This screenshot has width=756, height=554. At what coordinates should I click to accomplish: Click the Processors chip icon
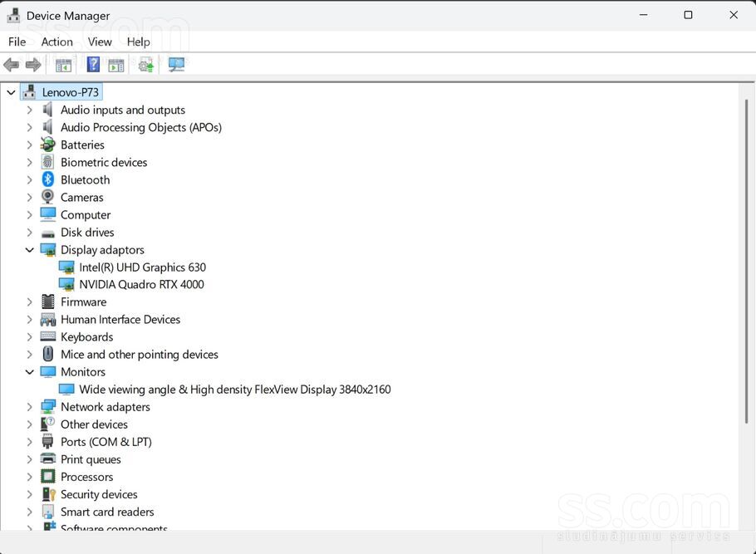(47, 477)
